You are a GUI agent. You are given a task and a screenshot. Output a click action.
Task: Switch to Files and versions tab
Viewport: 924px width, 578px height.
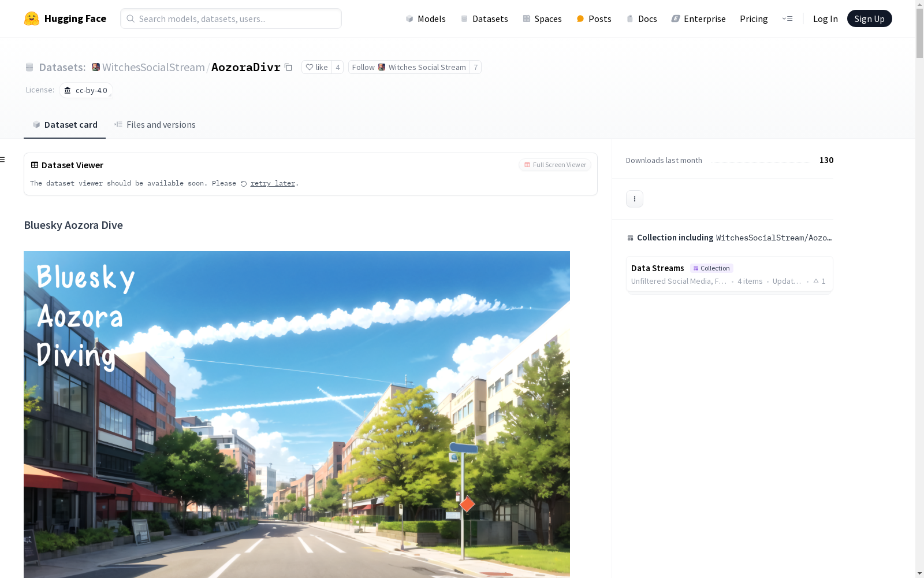click(155, 124)
